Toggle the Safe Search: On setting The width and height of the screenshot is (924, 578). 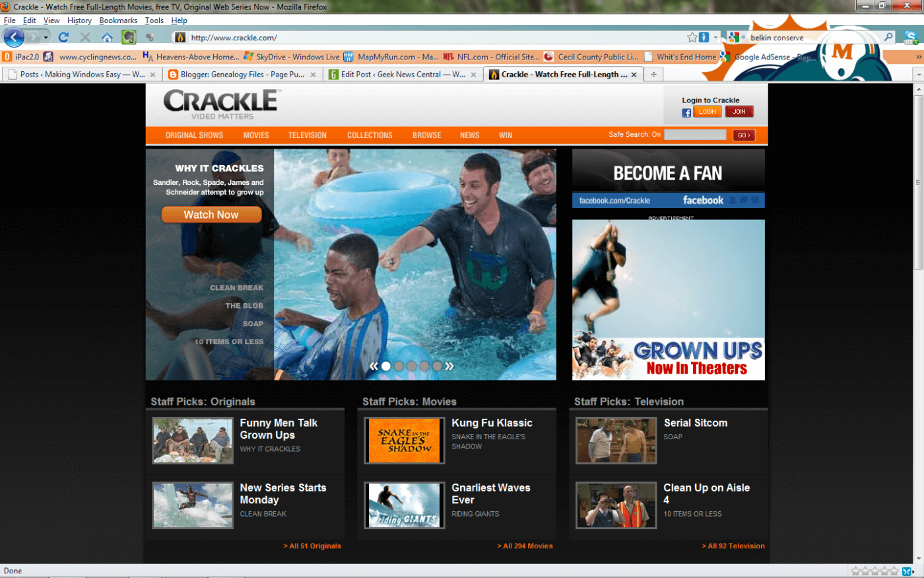click(634, 135)
